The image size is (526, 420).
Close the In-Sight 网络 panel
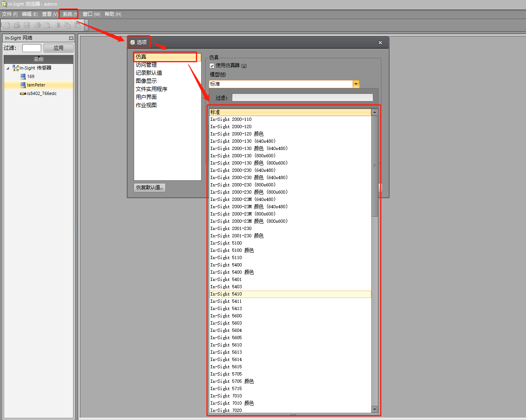(x=71, y=38)
